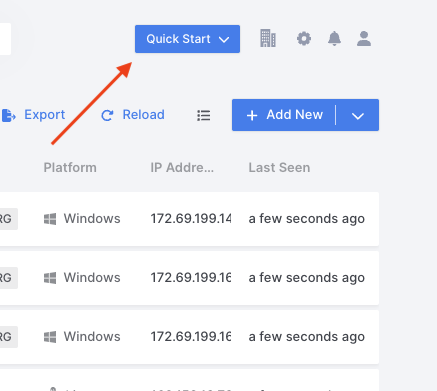
Task: Click the Windows label in second row
Action: pyautogui.click(x=92, y=278)
